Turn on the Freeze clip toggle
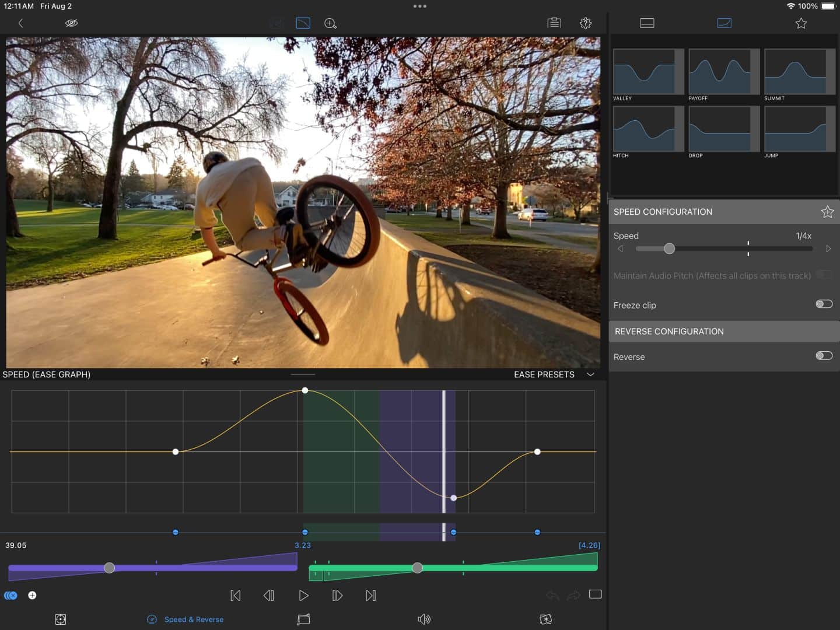Screen dimensions: 840x630 click(x=823, y=304)
